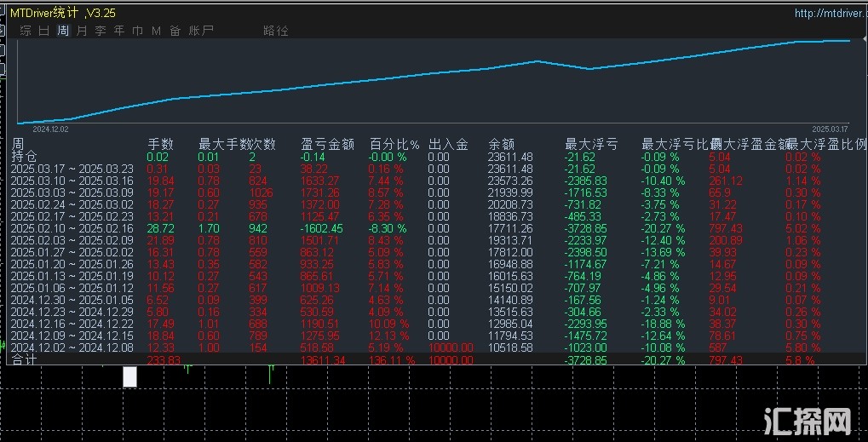The image size is (868, 442).
Task: Click the 合计 totals row
Action: [25, 360]
